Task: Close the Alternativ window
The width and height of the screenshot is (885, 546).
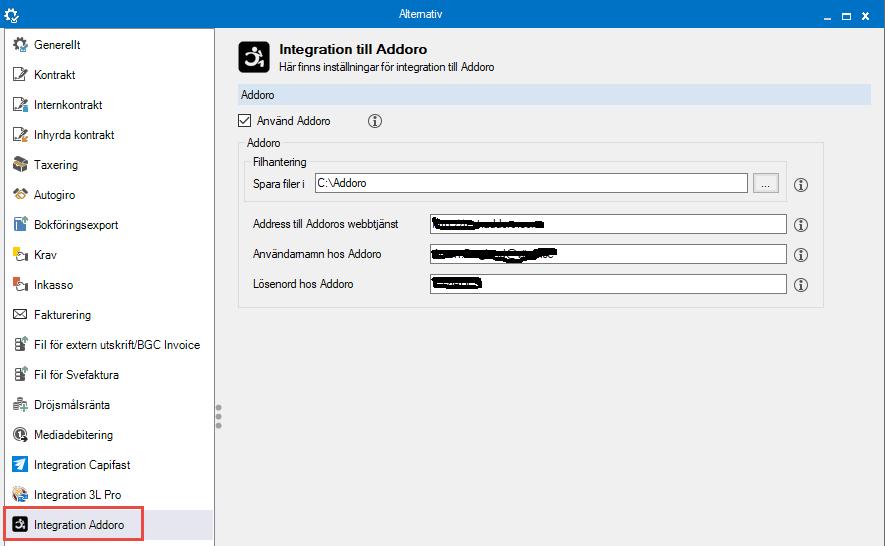Action: tap(865, 16)
